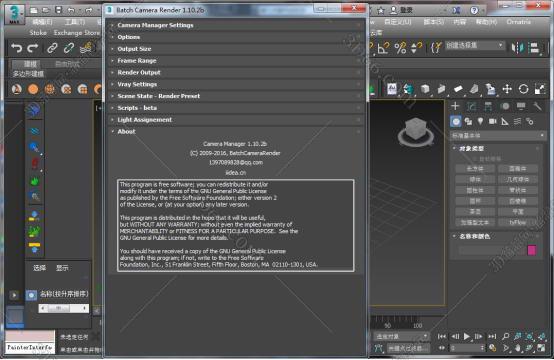Screen dimensions: 554x360
Task: Click the Align tool icon
Action: tap(535, 48)
